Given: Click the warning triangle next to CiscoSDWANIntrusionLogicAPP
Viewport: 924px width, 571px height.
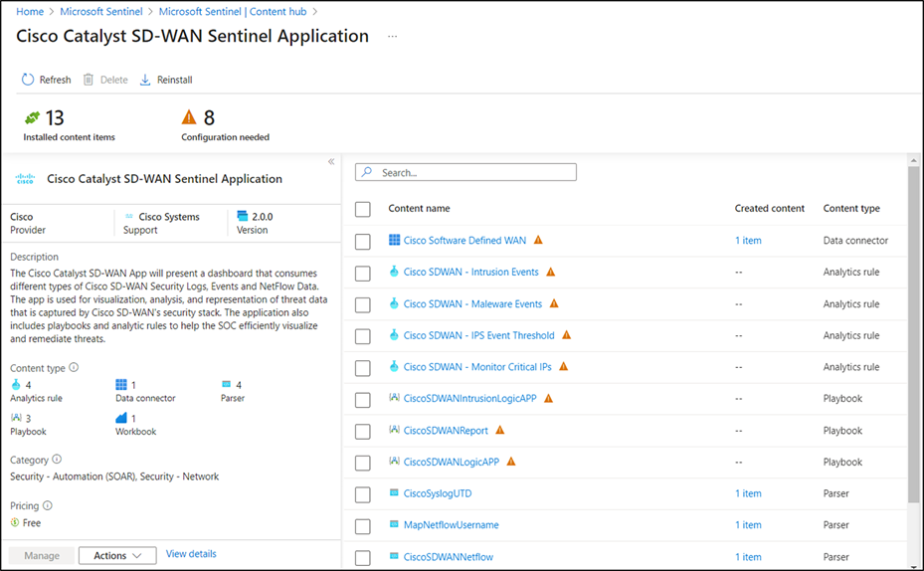Looking at the screenshot, I should tap(549, 398).
